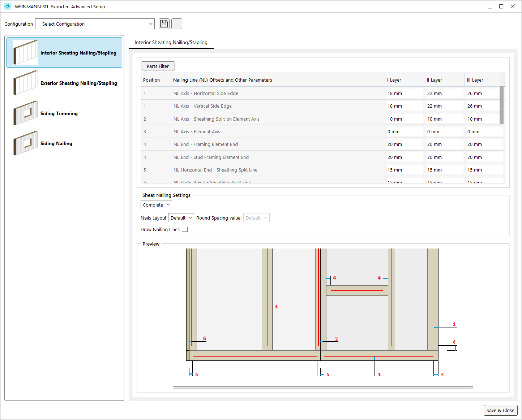The height and width of the screenshot is (420, 522).
Task: Click the save configuration floppy disk icon
Action: pos(164,24)
